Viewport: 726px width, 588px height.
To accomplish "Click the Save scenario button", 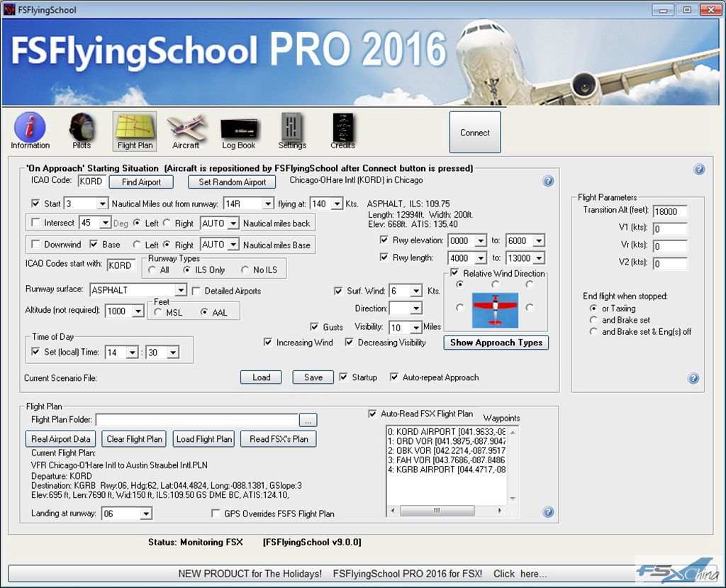I will point(313,377).
